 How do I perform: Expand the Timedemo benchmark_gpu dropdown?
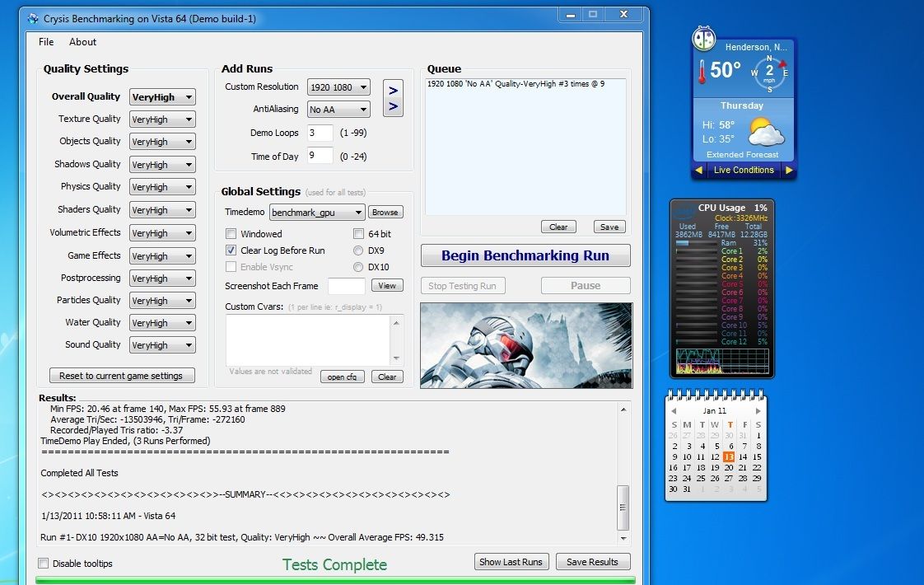pyautogui.click(x=317, y=213)
